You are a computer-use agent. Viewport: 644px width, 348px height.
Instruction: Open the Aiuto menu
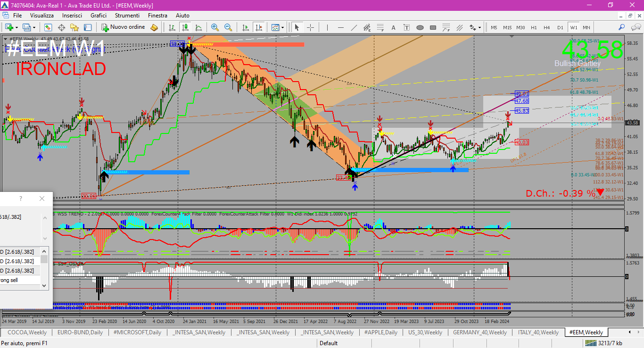click(182, 16)
